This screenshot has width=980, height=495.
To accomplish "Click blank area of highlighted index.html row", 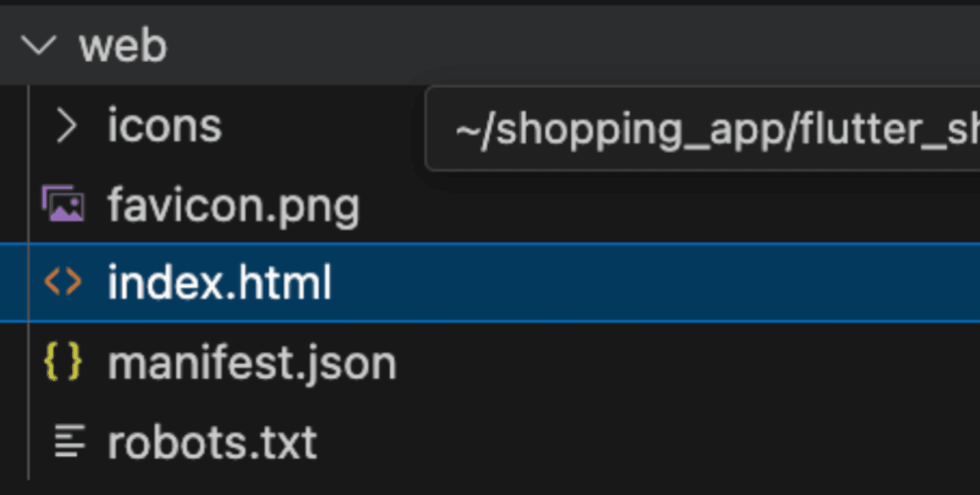I will click(x=649, y=284).
